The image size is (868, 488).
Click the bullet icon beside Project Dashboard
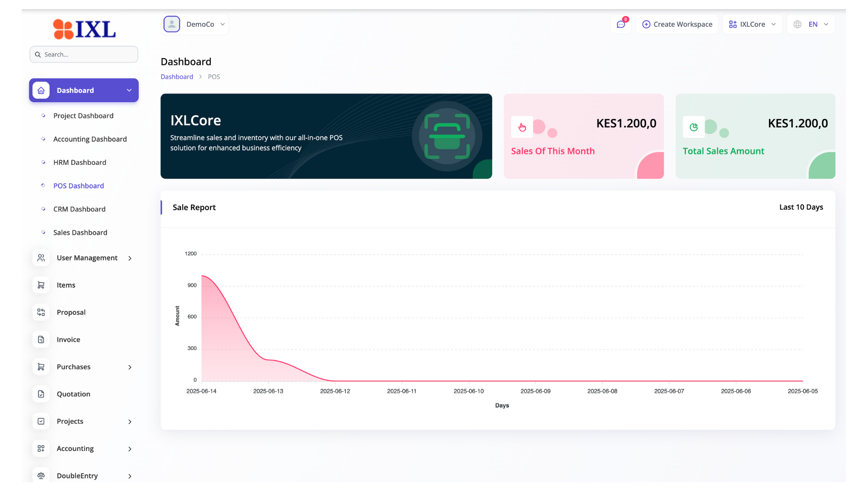43,116
